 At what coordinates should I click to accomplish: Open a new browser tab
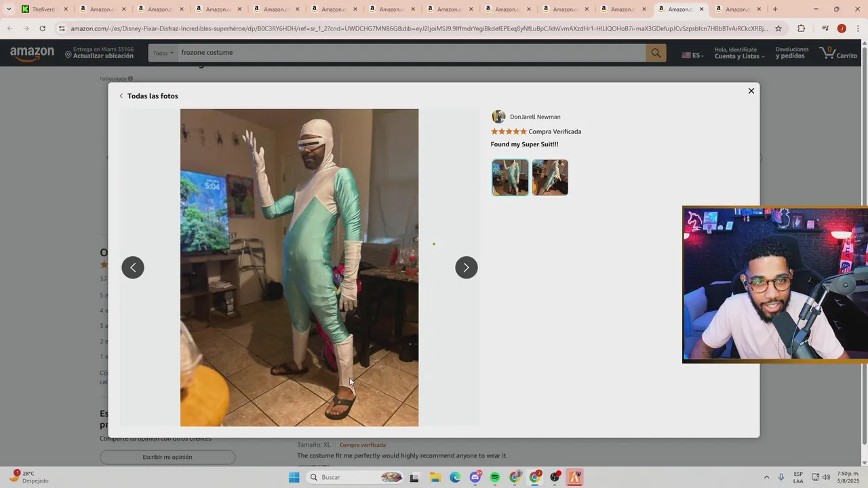pos(775,9)
